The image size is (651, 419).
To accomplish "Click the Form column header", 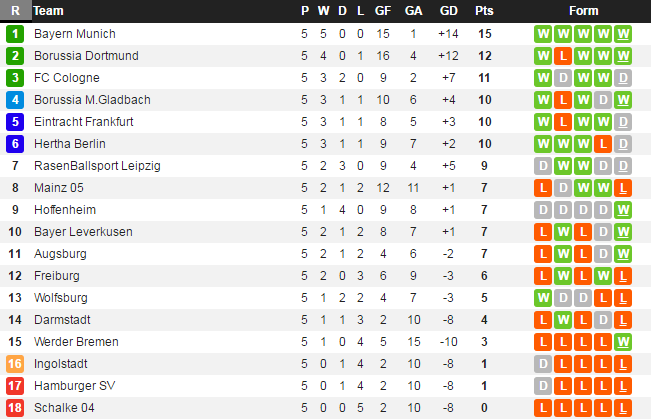I will tap(583, 11).
